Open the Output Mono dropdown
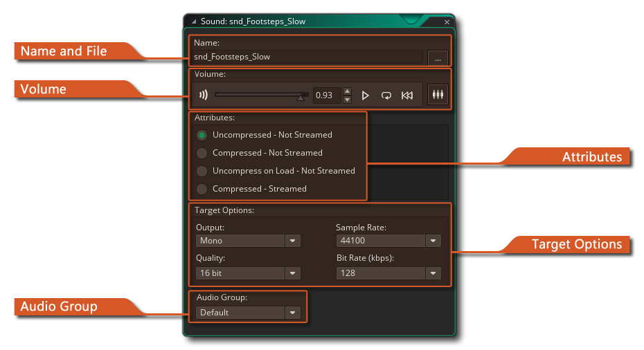The width and height of the screenshot is (644, 350). pos(293,241)
